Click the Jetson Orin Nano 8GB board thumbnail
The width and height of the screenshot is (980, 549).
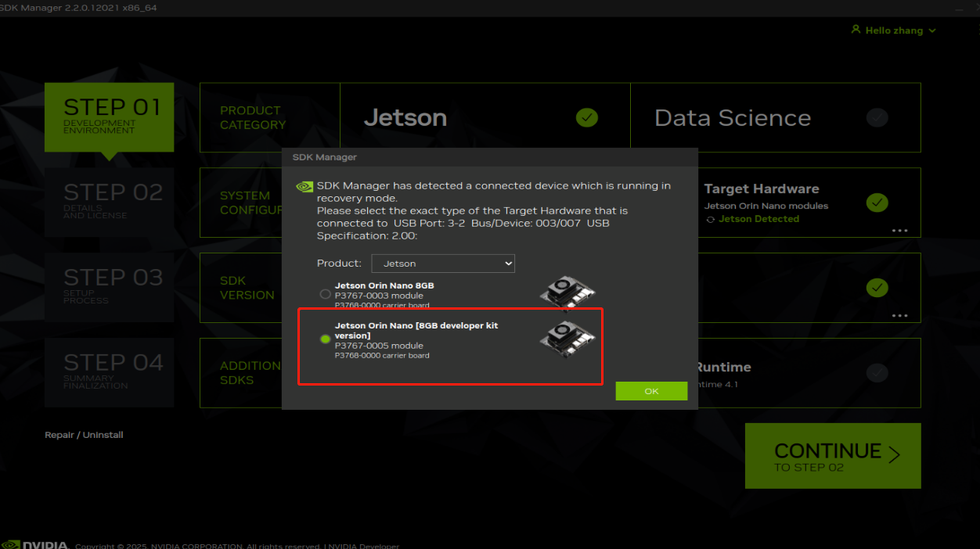pyautogui.click(x=567, y=293)
